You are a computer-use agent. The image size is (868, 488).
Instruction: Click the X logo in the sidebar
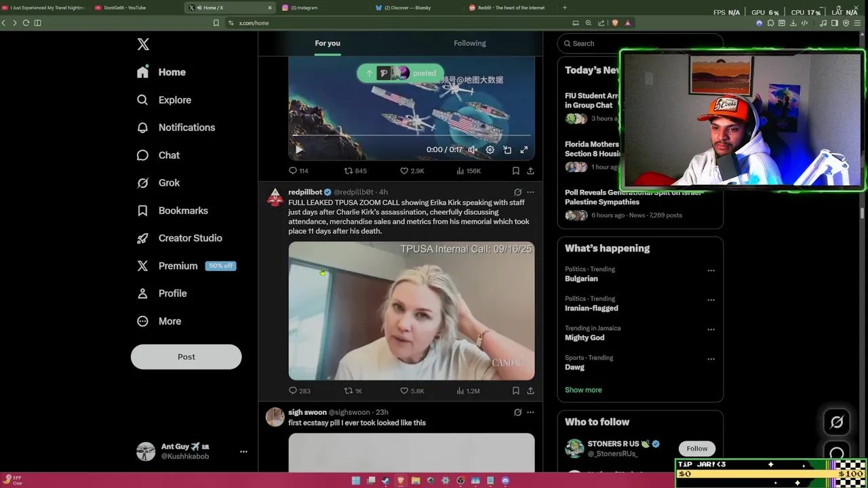click(x=143, y=44)
